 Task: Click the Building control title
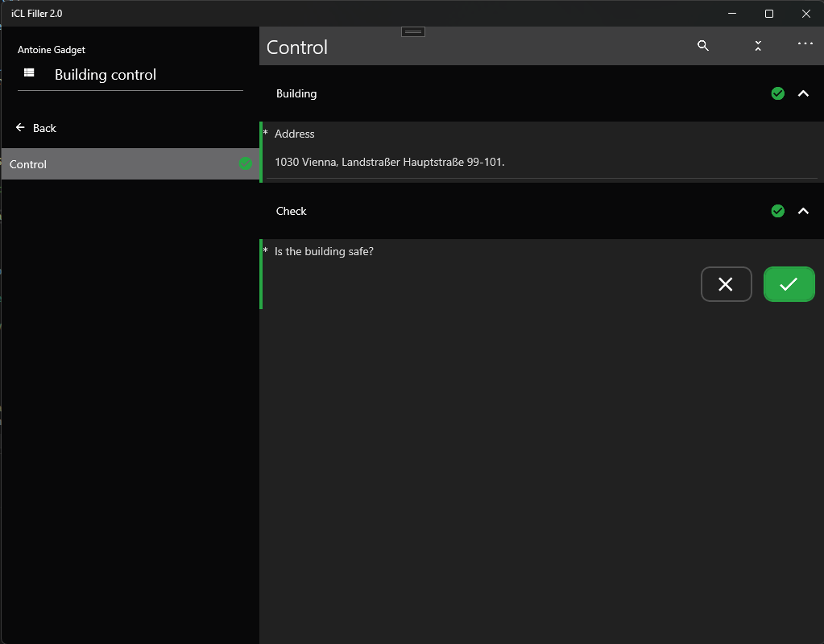[105, 75]
